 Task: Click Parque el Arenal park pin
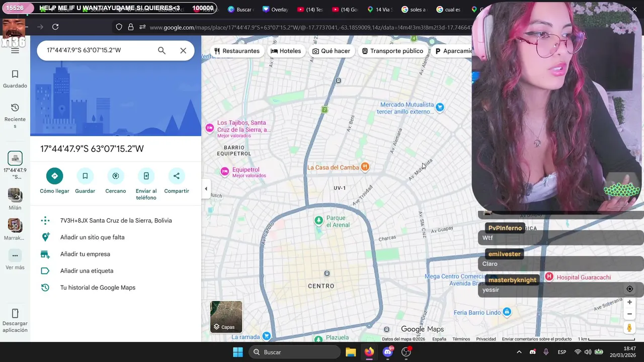(318, 221)
